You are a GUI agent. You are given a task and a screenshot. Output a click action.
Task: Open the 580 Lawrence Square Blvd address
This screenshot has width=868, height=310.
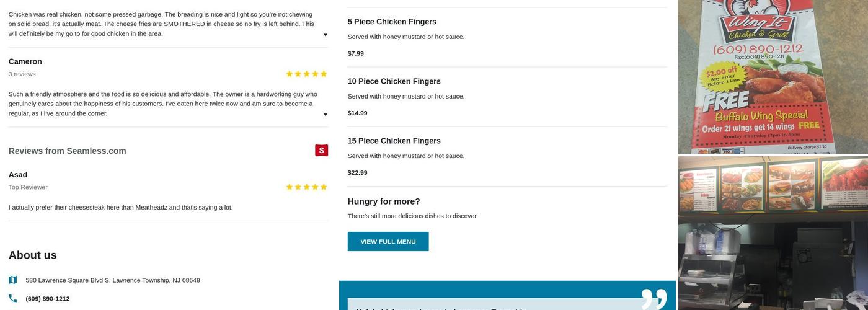pos(113,280)
